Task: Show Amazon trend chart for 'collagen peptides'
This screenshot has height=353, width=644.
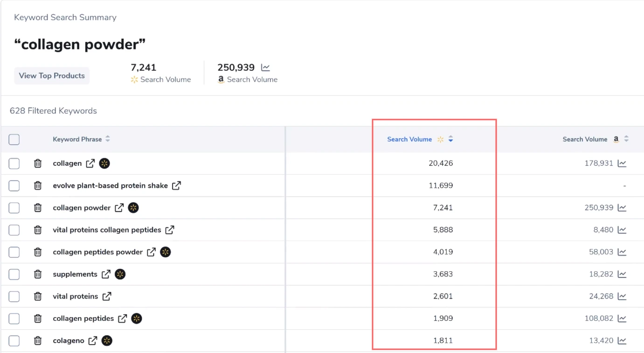Action: pos(622,318)
